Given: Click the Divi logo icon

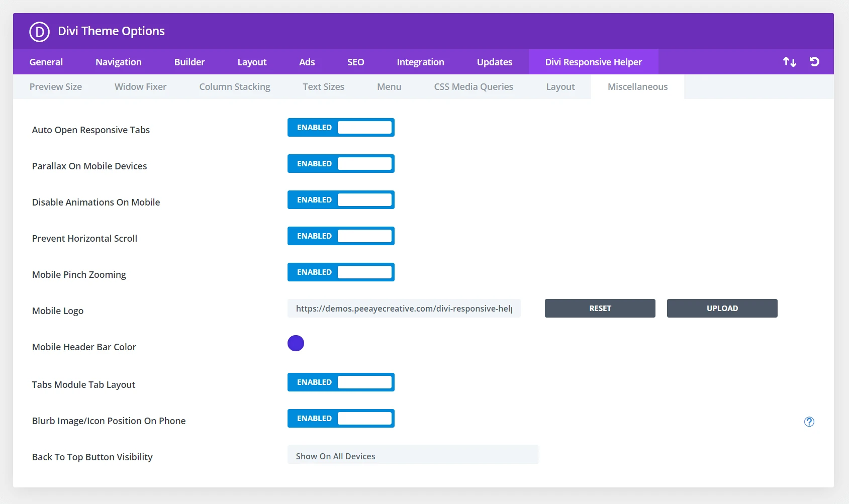Looking at the screenshot, I should (x=39, y=32).
